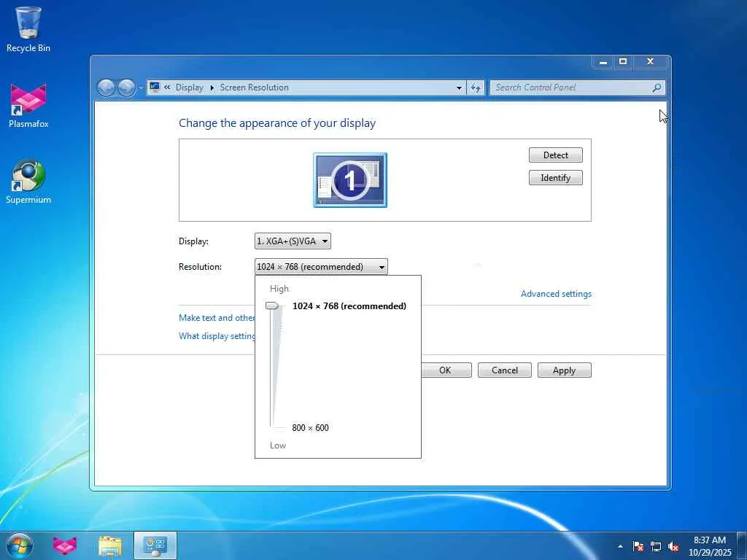Maximize the Screen Resolution window

623,61
